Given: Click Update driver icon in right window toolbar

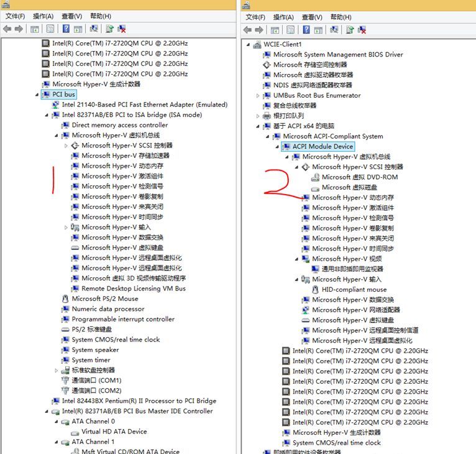Looking at the screenshot, I should (350, 29).
